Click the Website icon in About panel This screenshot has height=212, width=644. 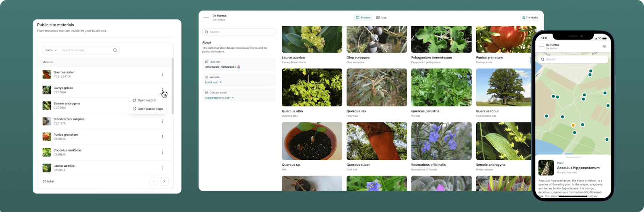pos(207,77)
